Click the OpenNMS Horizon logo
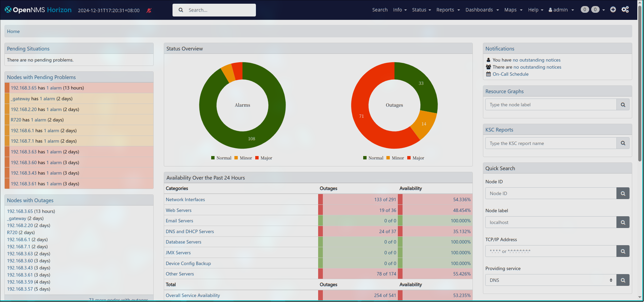 point(38,10)
